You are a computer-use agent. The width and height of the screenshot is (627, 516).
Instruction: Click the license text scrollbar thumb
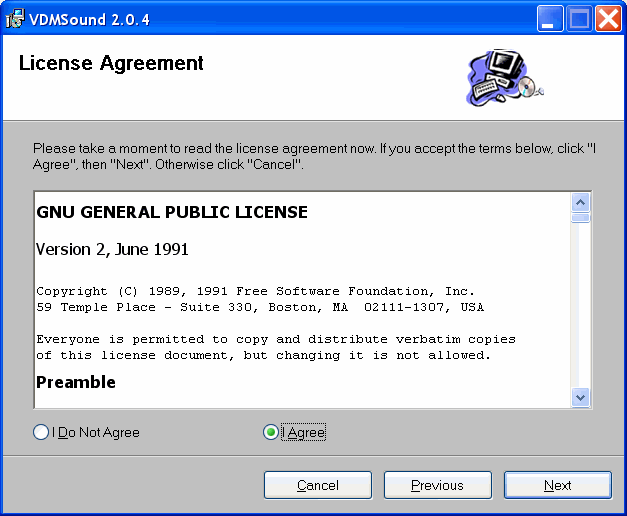coord(581,218)
